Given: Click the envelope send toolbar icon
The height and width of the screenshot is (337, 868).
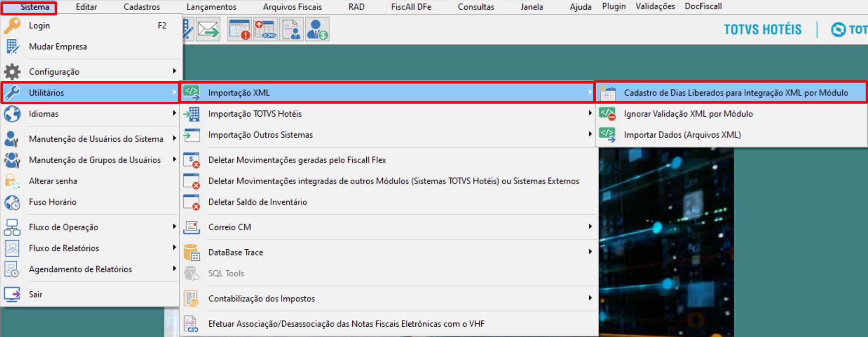Looking at the screenshot, I should click(x=208, y=29).
